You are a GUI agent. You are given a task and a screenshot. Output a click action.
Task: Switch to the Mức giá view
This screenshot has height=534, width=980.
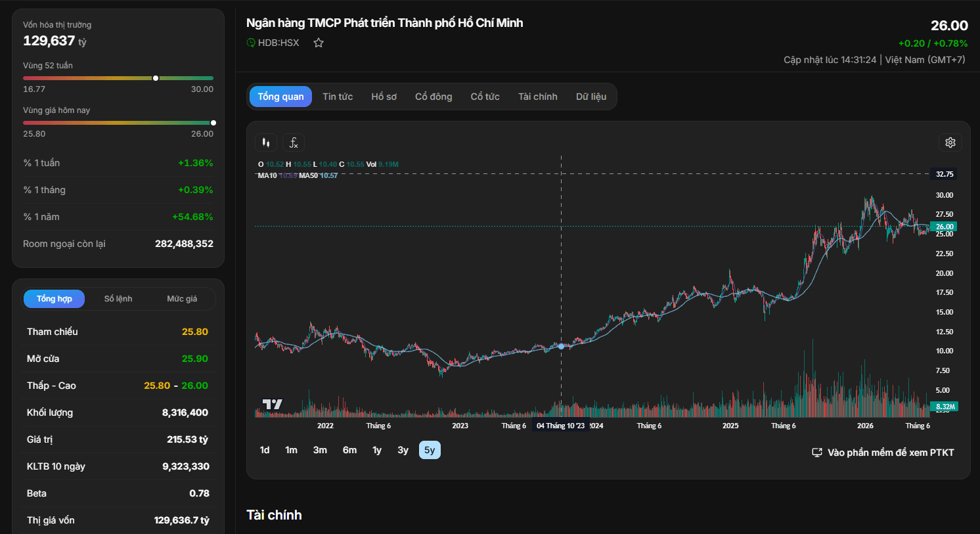click(182, 299)
